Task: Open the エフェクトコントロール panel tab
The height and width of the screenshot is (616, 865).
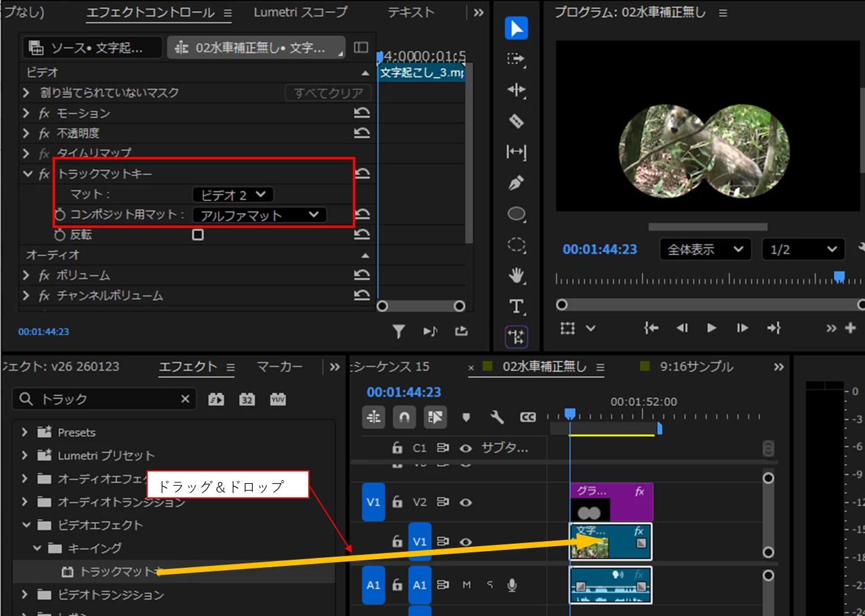Action: [151, 12]
